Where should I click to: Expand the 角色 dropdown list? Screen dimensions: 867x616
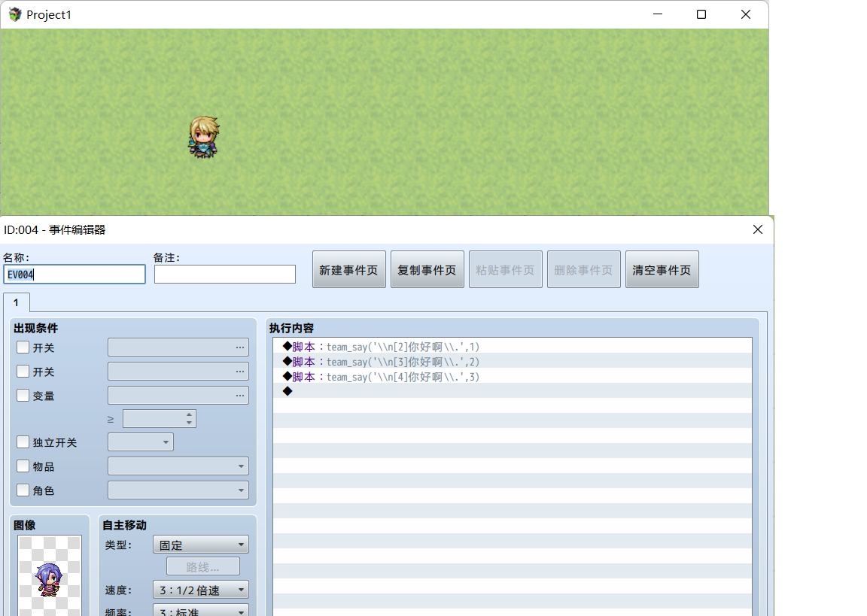click(x=178, y=490)
